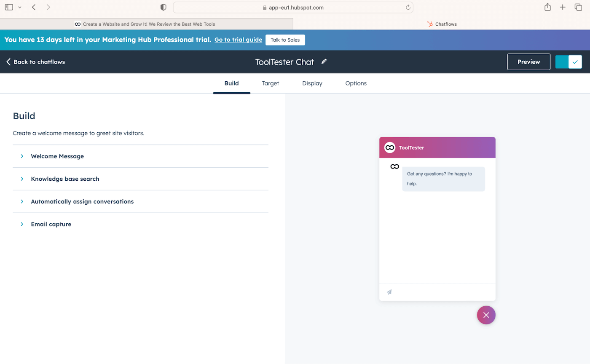Open the privacy shield report icon

164,7
